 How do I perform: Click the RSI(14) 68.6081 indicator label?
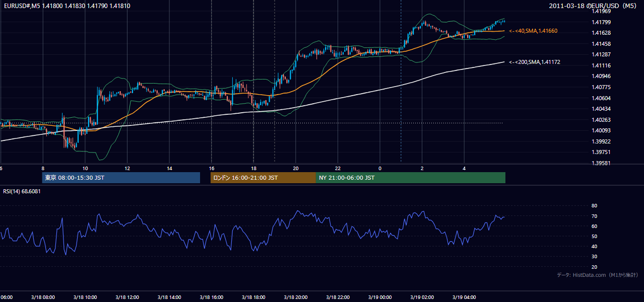coord(22,191)
